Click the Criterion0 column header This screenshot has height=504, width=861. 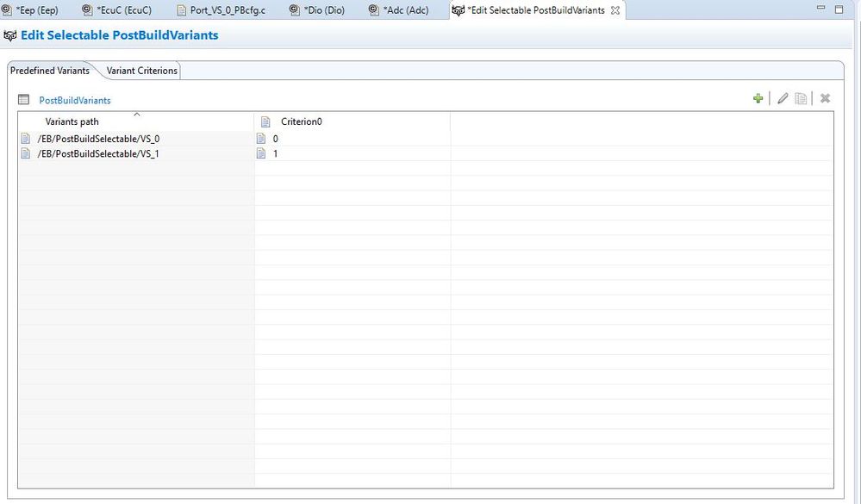pyautogui.click(x=352, y=121)
